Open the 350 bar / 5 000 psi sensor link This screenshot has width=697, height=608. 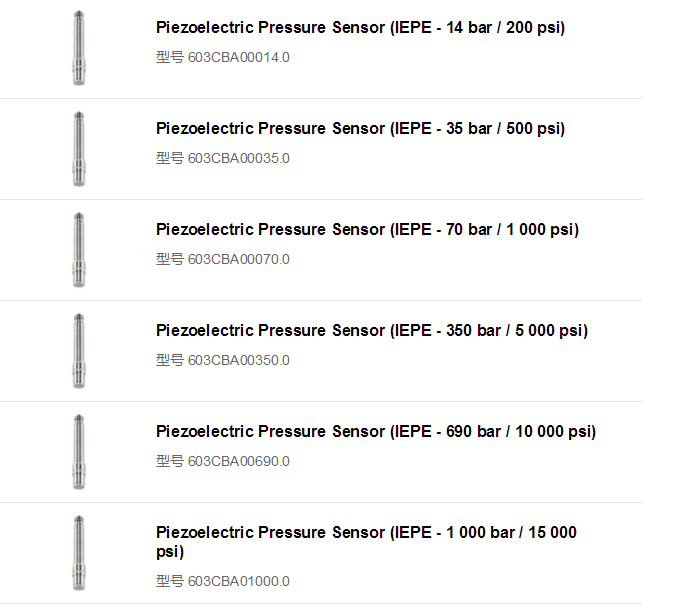tap(372, 330)
